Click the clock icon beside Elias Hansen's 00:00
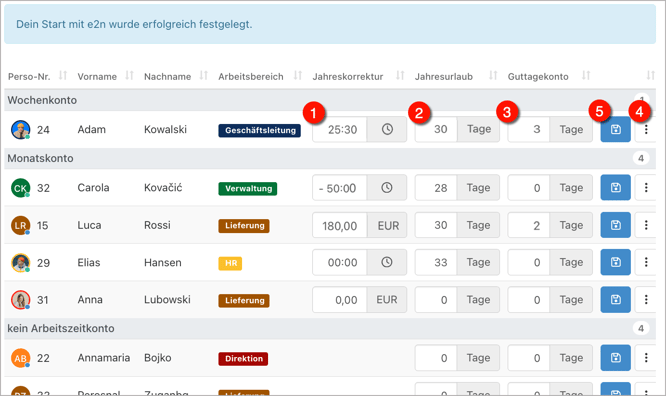This screenshot has height=396, width=666. click(387, 262)
